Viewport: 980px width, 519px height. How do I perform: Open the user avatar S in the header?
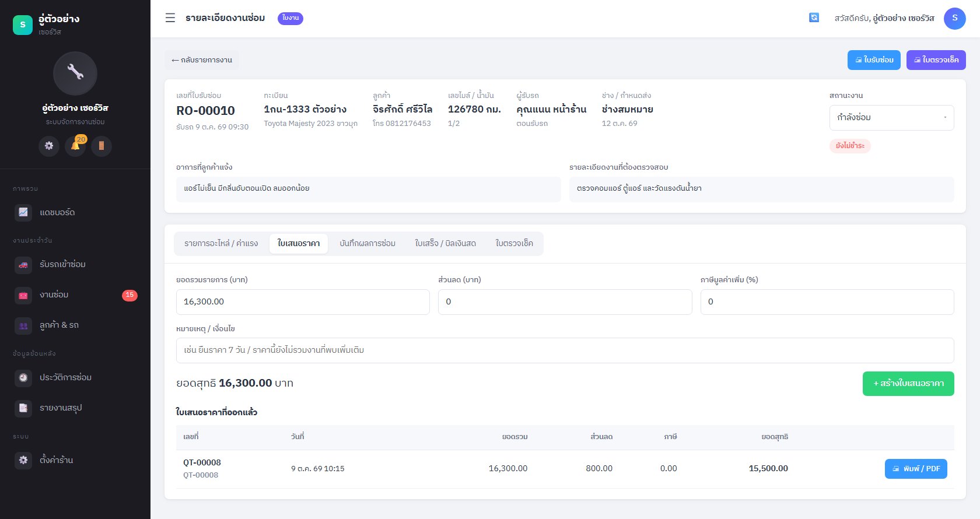(x=955, y=18)
